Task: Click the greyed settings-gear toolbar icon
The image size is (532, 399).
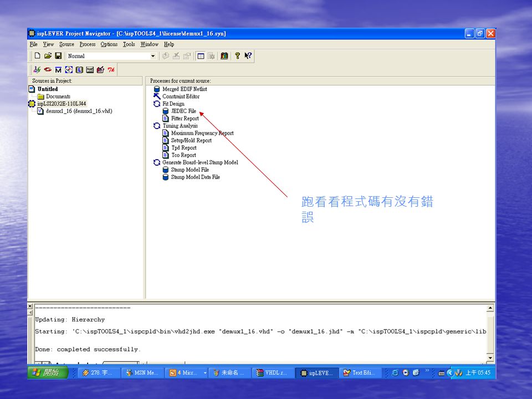Action: click(x=211, y=55)
